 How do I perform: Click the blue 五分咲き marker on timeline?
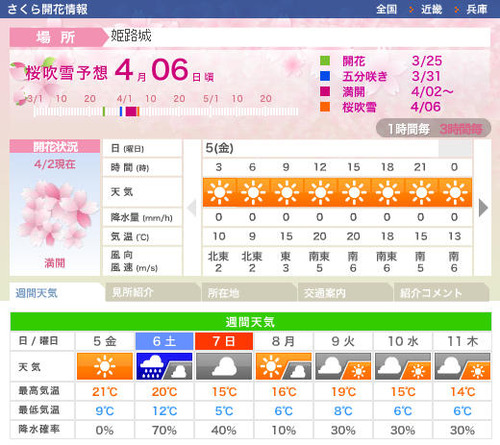[x=121, y=111]
